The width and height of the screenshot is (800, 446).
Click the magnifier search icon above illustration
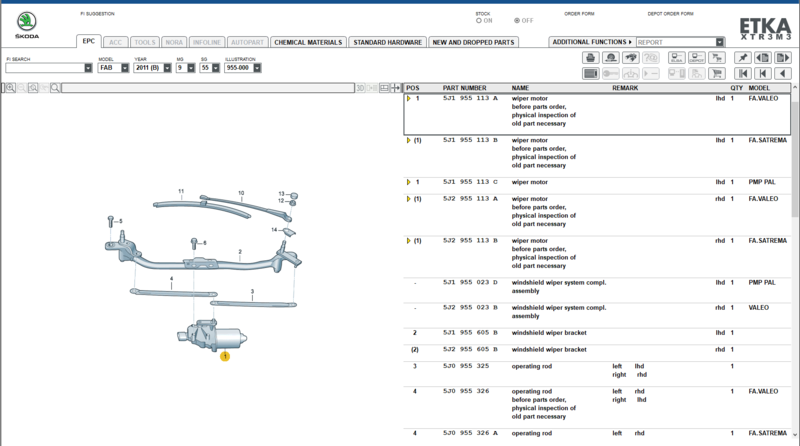pos(55,88)
